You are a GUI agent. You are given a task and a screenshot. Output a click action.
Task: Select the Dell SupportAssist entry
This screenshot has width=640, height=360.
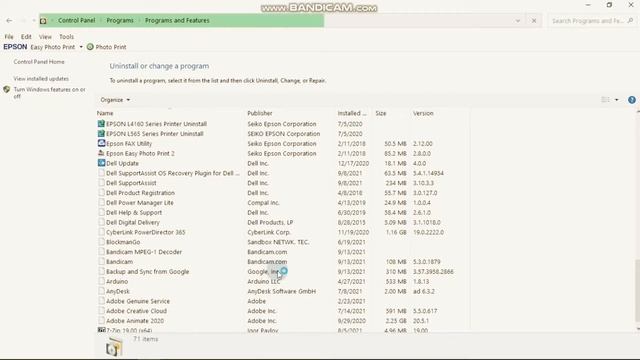[131, 183]
